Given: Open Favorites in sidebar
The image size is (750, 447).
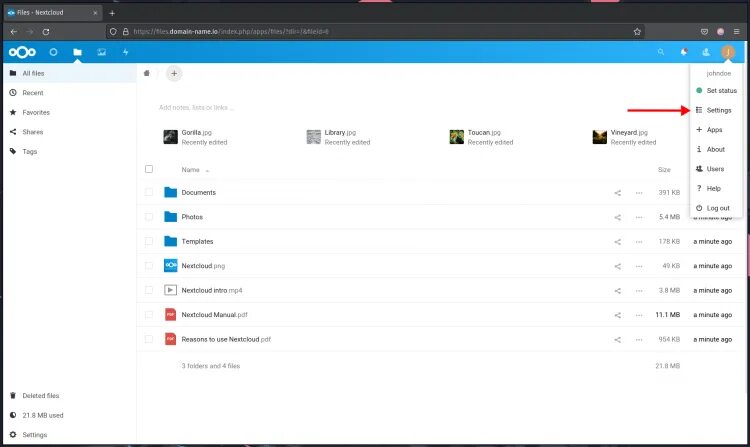Looking at the screenshot, I should [70, 112].
